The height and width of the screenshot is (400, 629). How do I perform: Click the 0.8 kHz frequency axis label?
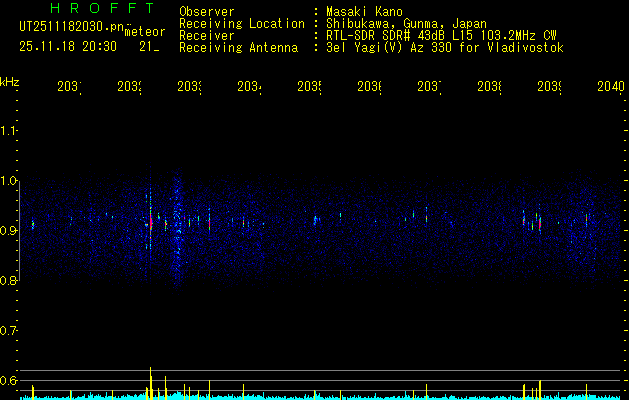click(8, 280)
